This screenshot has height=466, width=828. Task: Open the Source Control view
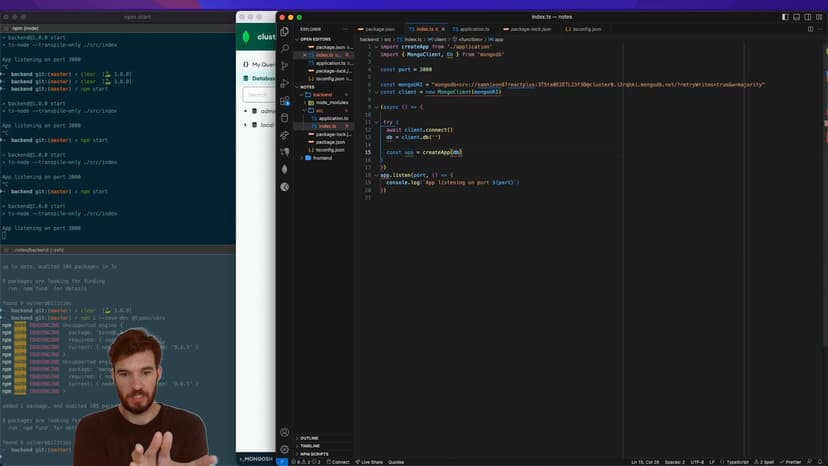click(x=285, y=66)
